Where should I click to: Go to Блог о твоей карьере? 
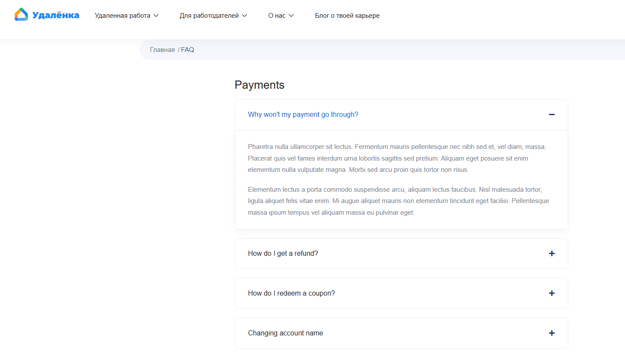pyautogui.click(x=347, y=16)
